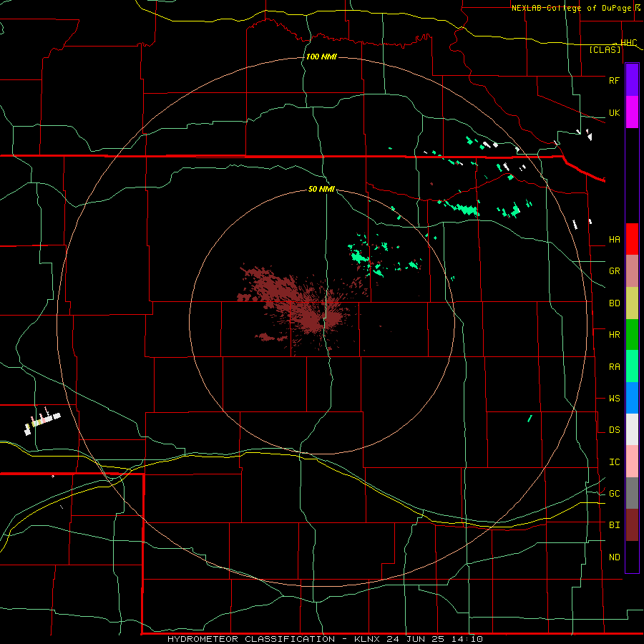Click the UK legend label
This screenshot has width=644, height=644.
[614, 113]
